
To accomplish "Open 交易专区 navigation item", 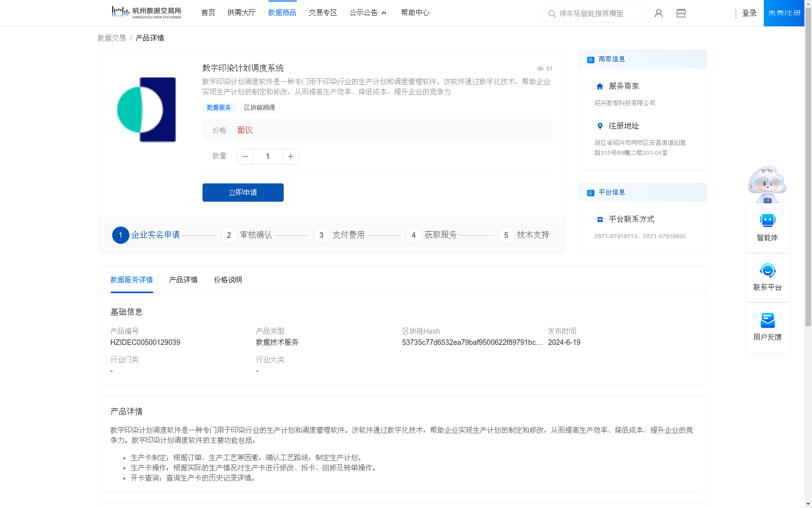I will coord(323,13).
